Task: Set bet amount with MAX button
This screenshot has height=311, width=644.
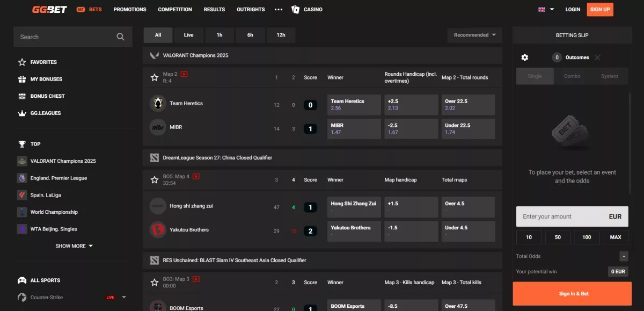Action: point(616,237)
